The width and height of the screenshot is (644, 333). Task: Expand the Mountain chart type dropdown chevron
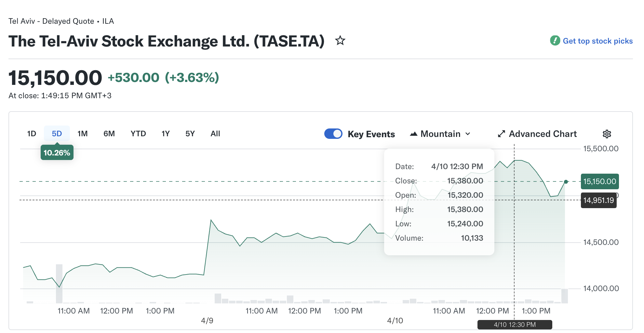pos(468,134)
